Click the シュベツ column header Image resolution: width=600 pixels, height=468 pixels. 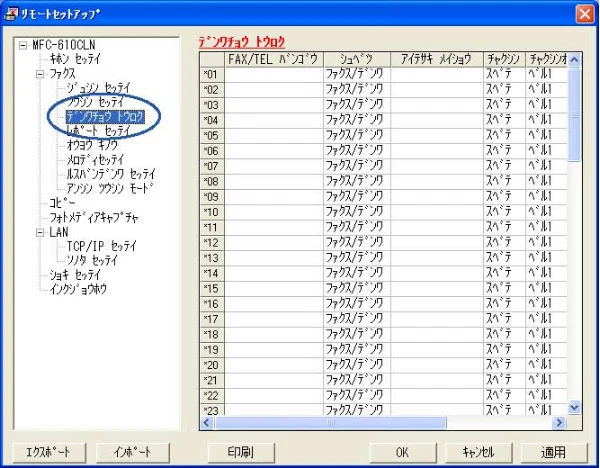357,59
